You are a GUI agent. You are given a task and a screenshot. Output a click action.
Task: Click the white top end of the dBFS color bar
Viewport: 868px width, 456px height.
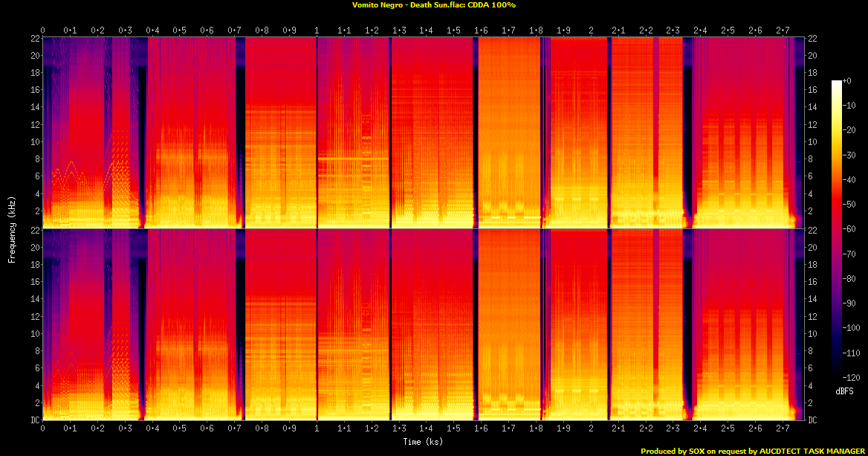coord(838,82)
